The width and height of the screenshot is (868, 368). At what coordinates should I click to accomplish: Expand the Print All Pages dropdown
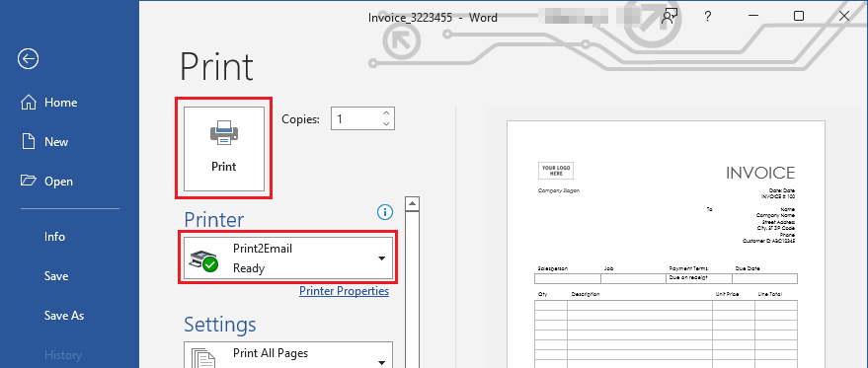[288, 355]
